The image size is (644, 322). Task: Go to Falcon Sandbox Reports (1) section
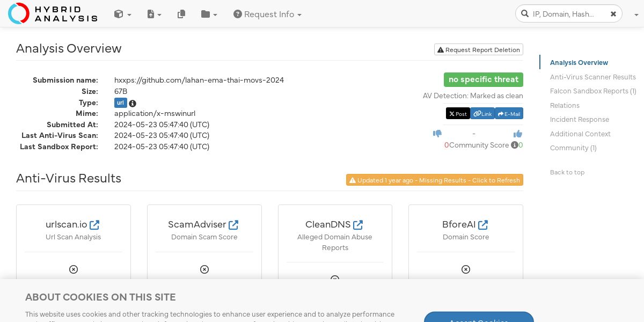tap(593, 91)
